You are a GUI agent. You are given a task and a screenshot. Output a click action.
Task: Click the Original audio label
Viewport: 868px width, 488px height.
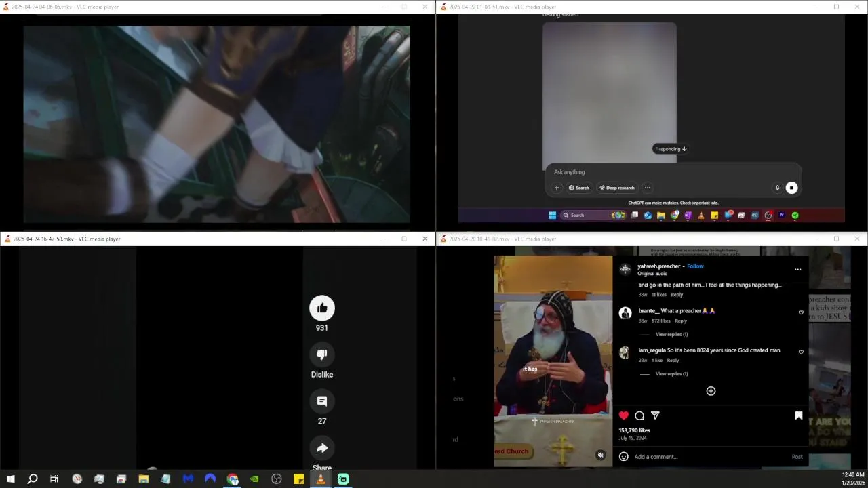click(652, 274)
